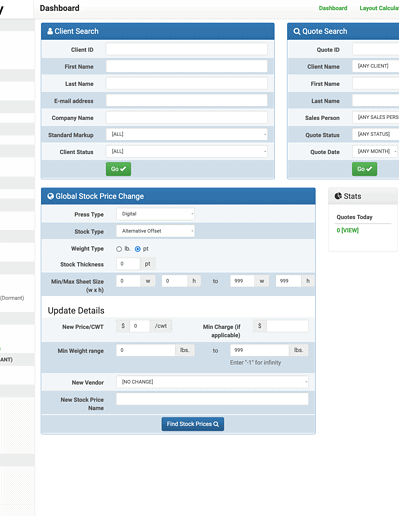Click the Go button in Client Search
Image resolution: width=399 pixels, height=516 pixels.
pos(118,169)
